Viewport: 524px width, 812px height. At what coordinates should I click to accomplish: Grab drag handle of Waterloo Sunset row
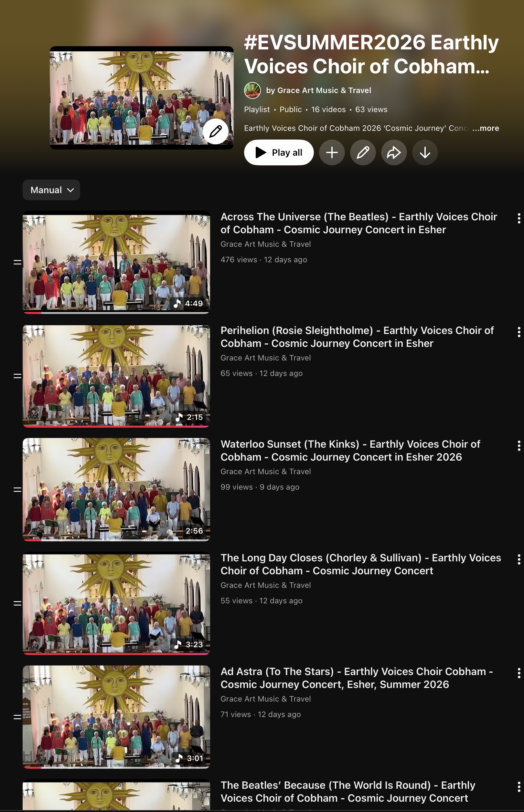pyautogui.click(x=17, y=489)
